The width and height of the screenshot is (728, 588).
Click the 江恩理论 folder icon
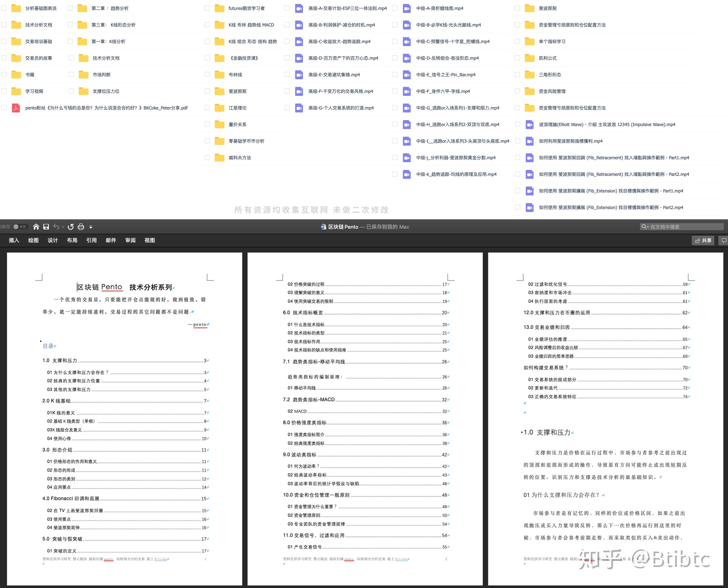coord(219,108)
